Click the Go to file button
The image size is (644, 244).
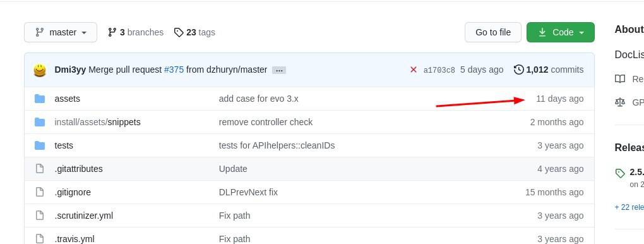[x=493, y=32]
